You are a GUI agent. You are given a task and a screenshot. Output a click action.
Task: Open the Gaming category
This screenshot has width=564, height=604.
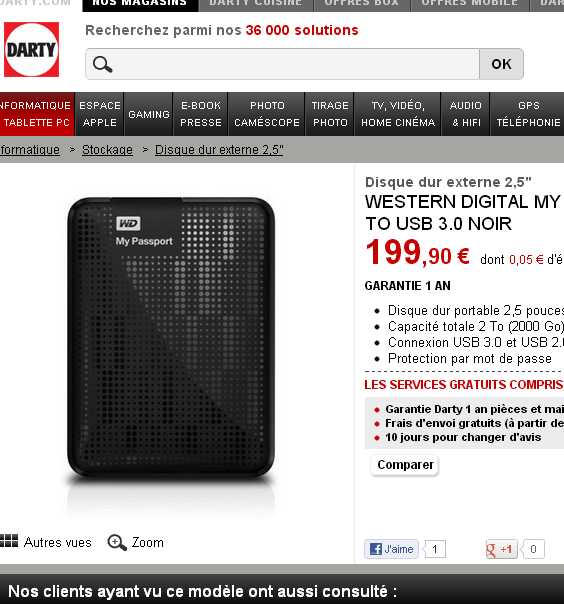point(149,114)
